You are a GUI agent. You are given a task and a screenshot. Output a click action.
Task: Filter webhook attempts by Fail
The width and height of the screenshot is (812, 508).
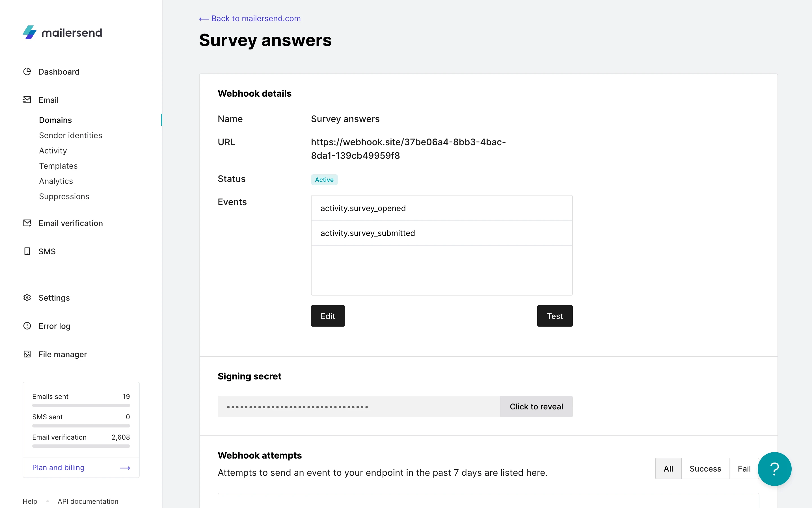[744, 469]
